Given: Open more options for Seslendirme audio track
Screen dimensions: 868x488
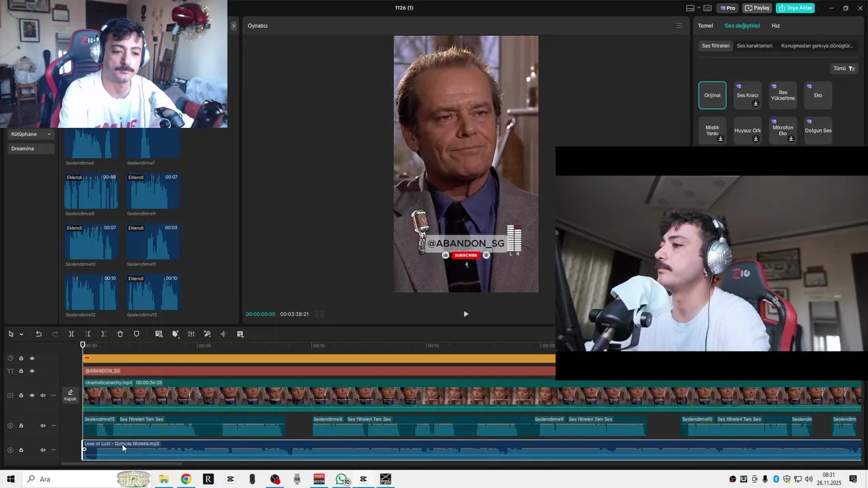Looking at the screenshot, I should pyautogui.click(x=54, y=426).
